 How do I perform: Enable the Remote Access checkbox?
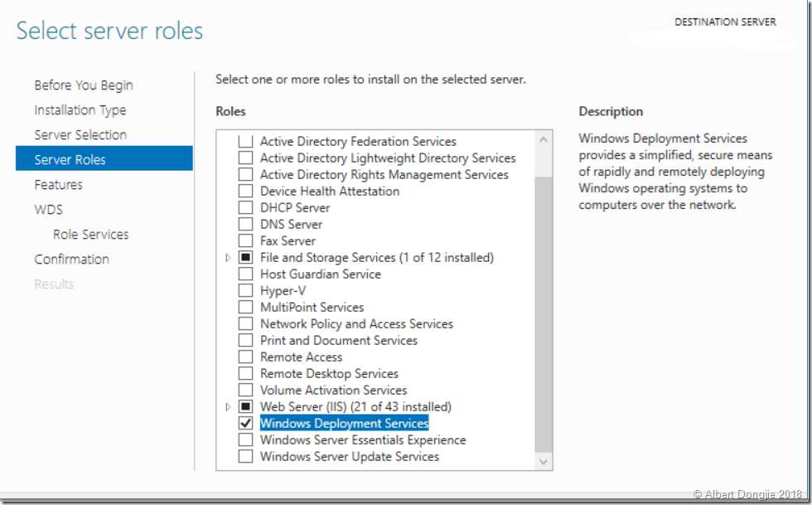click(245, 357)
